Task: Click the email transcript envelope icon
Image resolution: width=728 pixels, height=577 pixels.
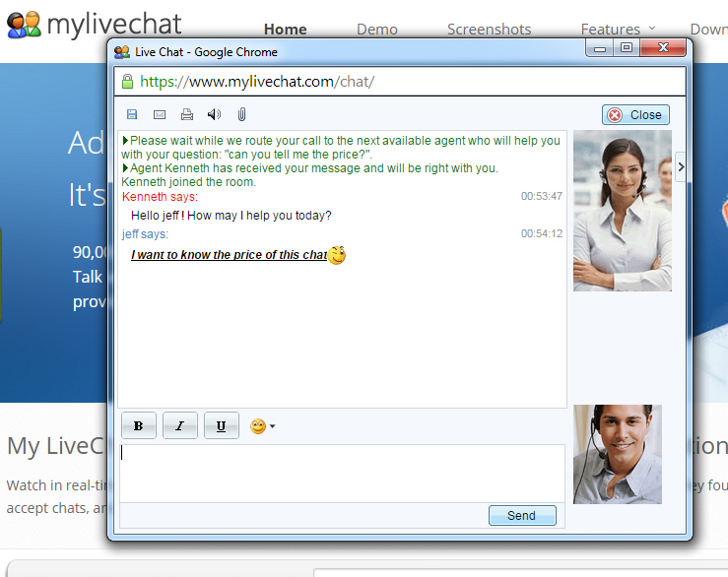Action: [x=160, y=115]
